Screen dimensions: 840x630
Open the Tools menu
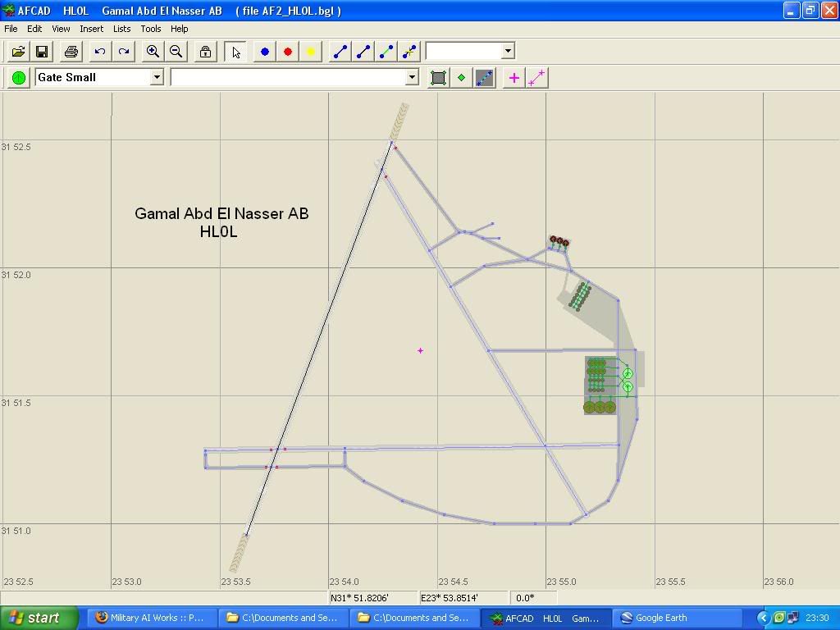point(151,29)
